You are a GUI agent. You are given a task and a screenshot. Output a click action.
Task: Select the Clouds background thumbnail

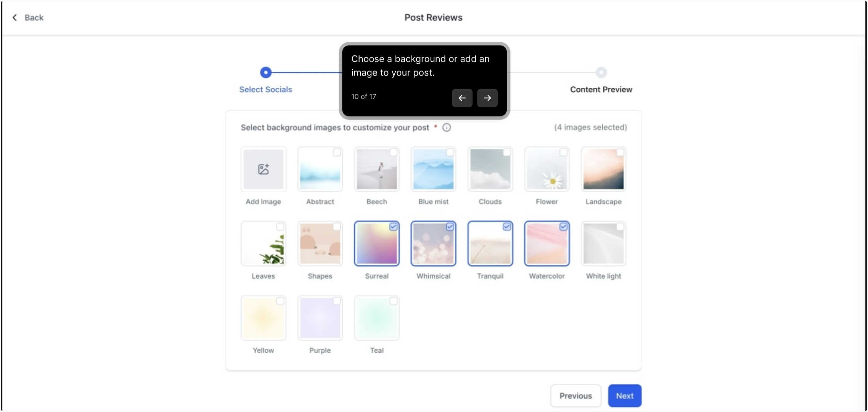coord(490,169)
